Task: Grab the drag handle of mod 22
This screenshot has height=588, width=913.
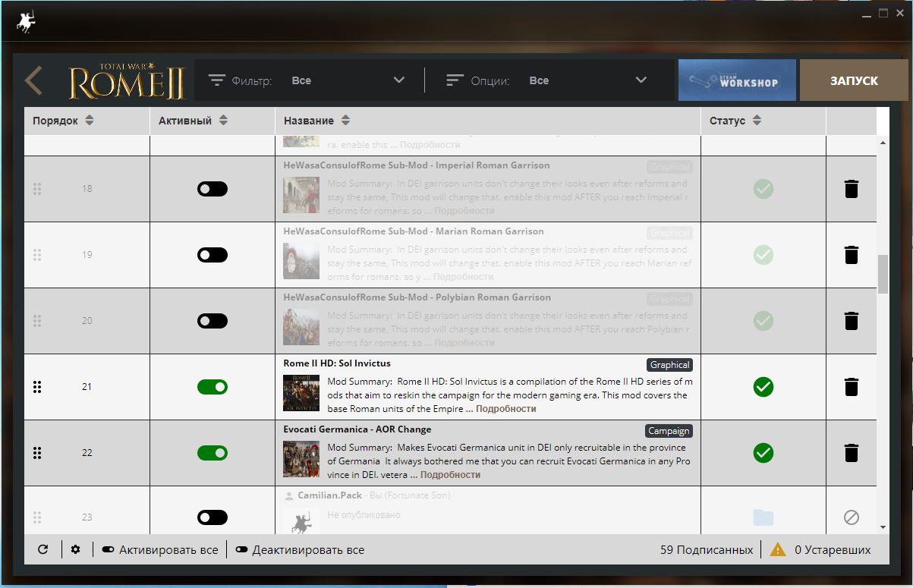Action: pos(37,453)
